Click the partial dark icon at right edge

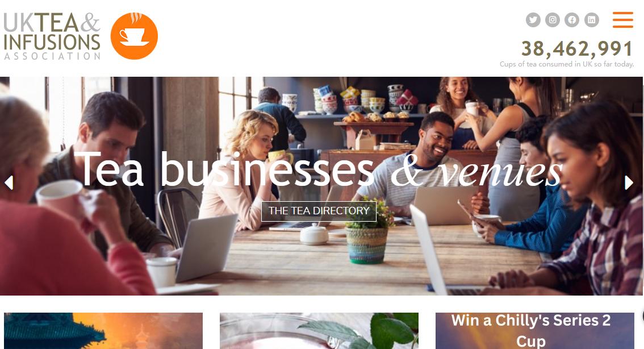642,317
